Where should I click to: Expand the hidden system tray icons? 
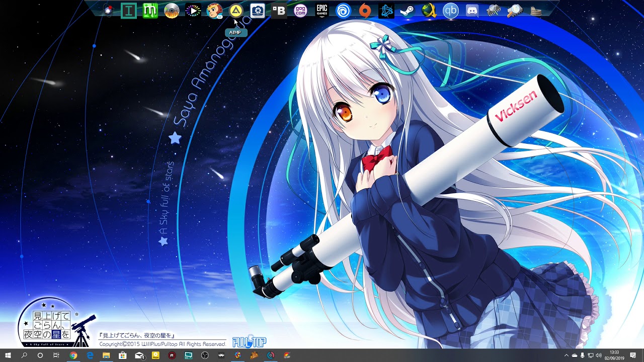click(x=567, y=355)
